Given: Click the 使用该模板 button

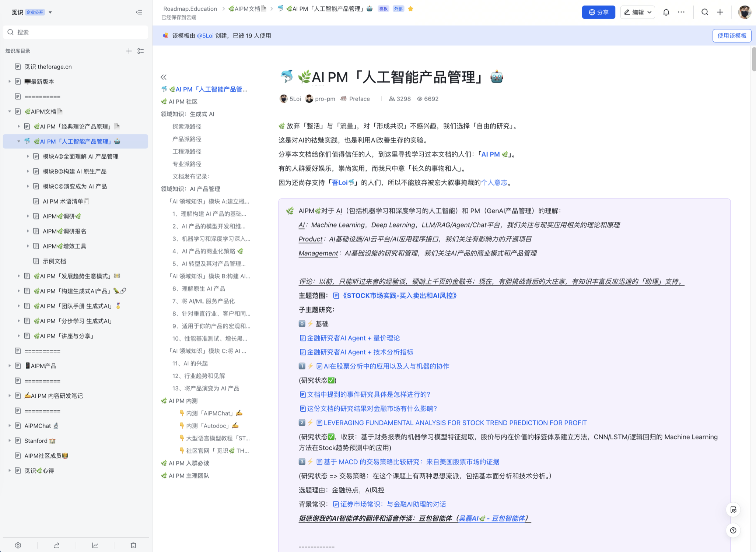Looking at the screenshot, I should [731, 36].
